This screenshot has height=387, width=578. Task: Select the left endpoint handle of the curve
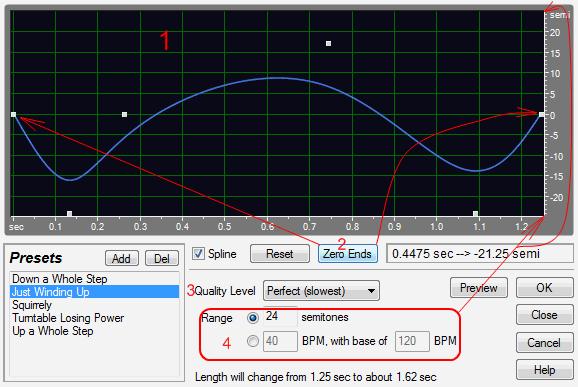(x=13, y=115)
